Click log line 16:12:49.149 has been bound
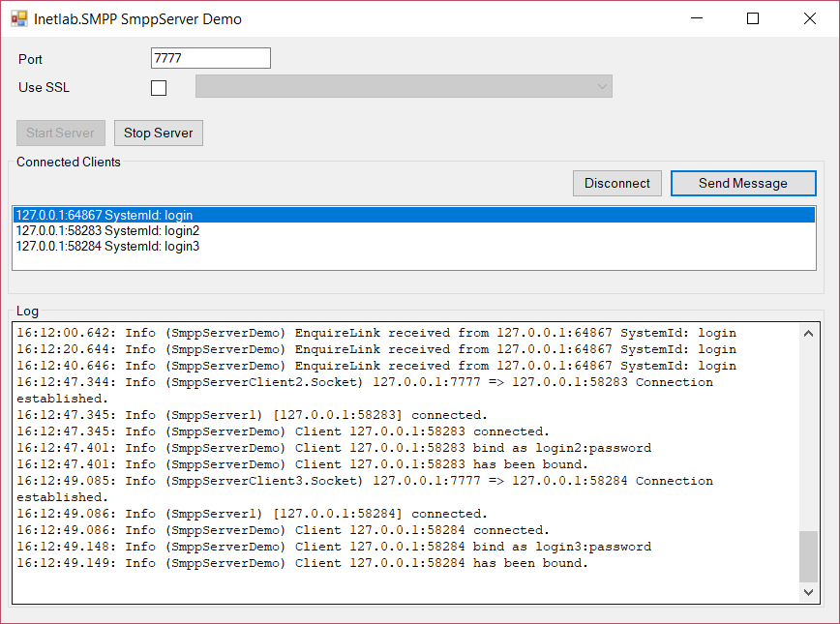Viewport: 840px width, 624px height. [302, 563]
